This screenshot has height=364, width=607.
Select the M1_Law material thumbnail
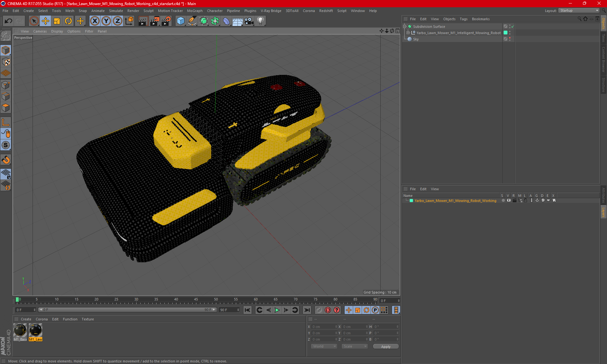(35, 332)
